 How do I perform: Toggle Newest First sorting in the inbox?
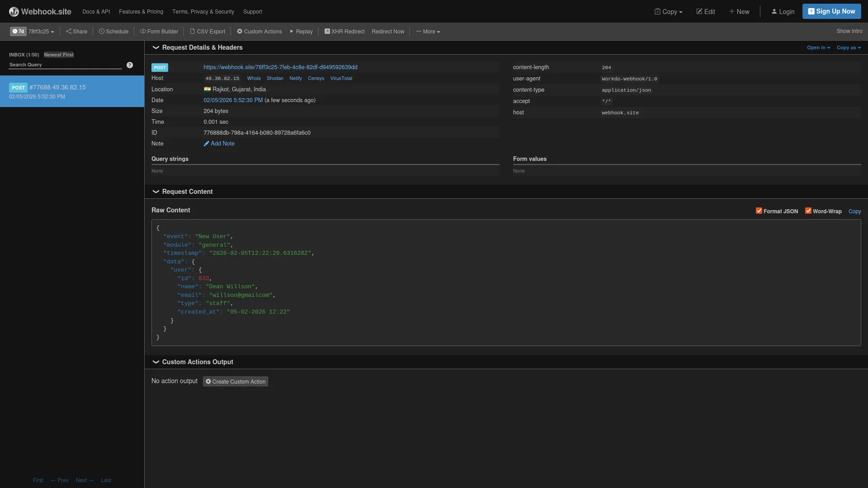(x=58, y=54)
